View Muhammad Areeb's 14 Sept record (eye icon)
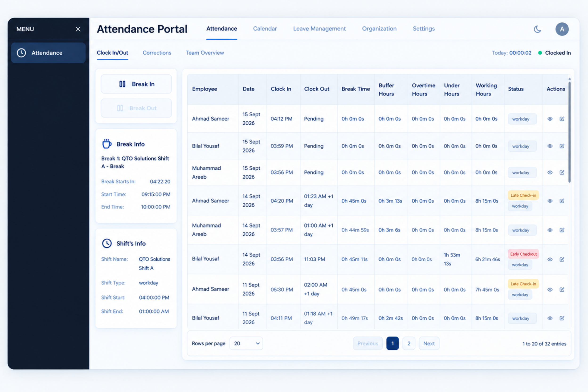588x392 pixels. (550, 230)
